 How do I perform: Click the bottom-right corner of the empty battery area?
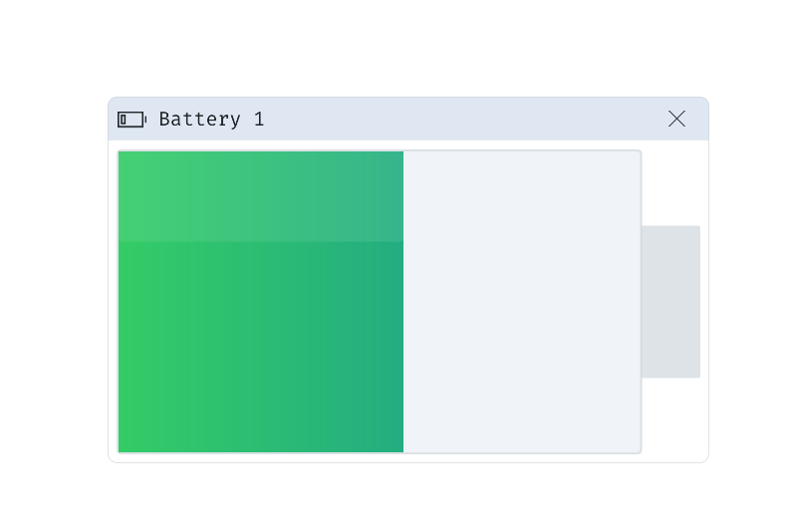[x=638, y=450]
